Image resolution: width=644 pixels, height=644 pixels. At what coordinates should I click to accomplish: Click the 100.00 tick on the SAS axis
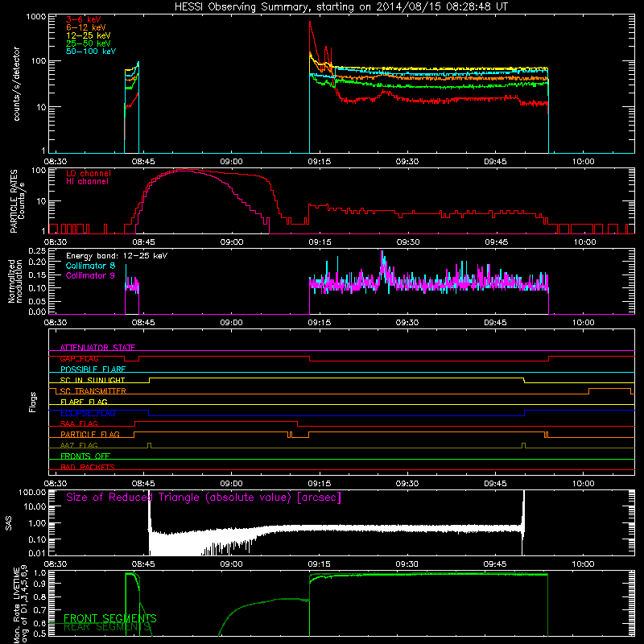tap(32, 493)
